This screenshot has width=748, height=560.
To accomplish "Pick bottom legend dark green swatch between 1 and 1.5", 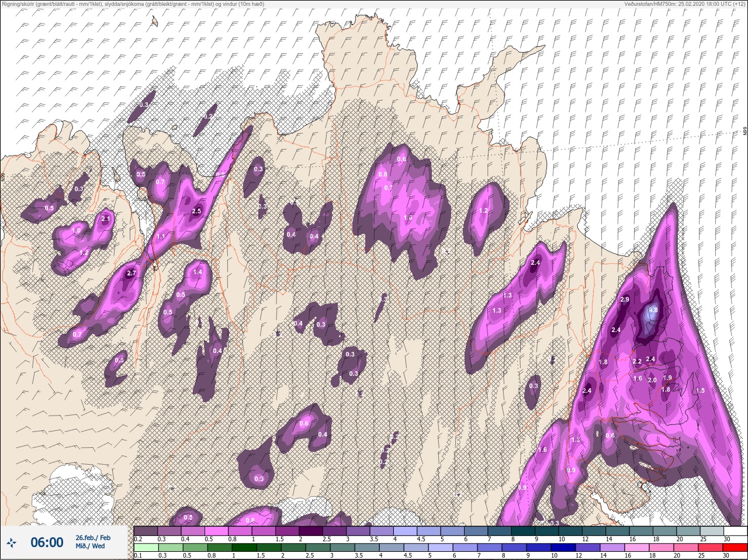I will tap(245, 547).
